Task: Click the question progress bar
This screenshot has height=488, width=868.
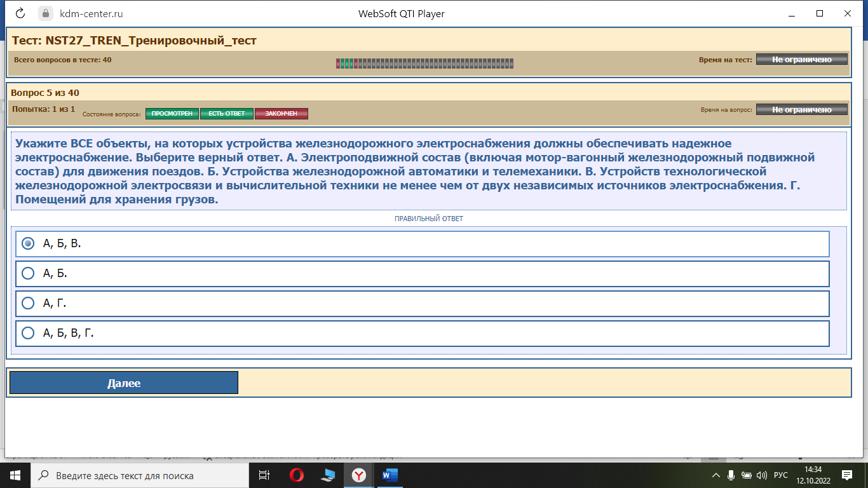Action: click(x=424, y=64)
